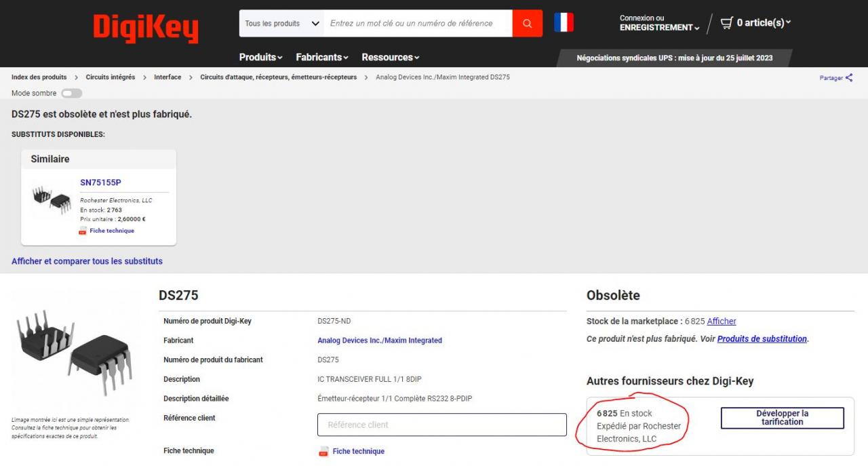Click the orange search magnifier button
This screenshot has width=868, height=466.
(x=528, y=23)
